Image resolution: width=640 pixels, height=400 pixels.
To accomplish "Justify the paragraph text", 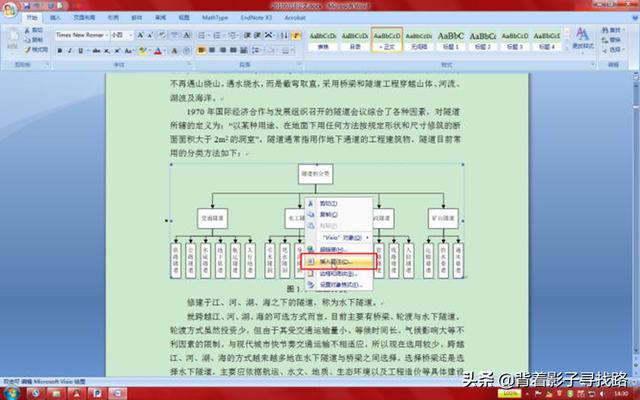I will pyautogui.click(x=233, y=51).
